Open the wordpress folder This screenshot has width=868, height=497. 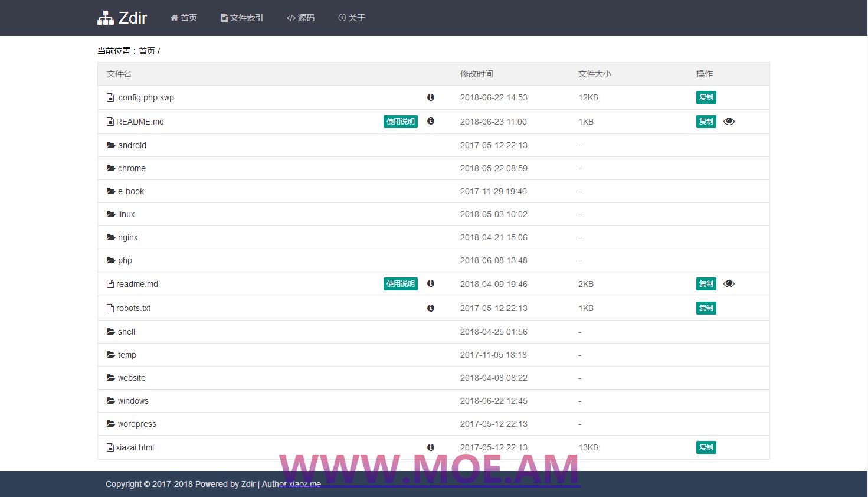coord(137,424)
